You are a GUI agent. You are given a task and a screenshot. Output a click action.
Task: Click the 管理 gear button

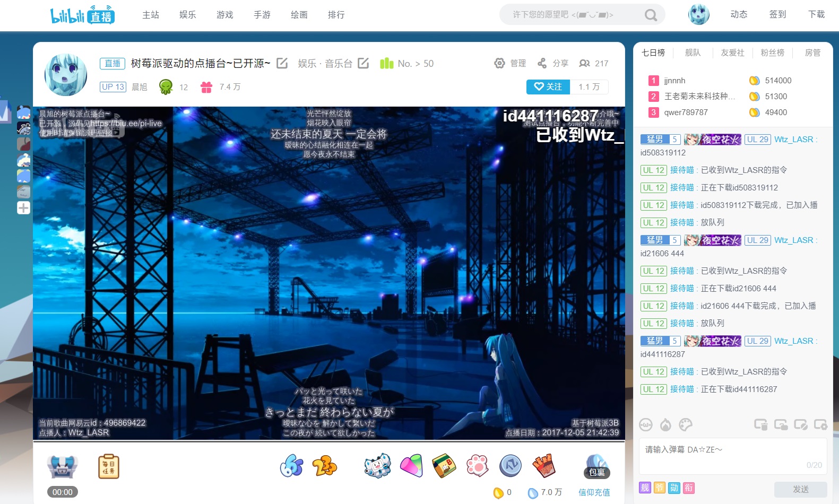(x=510, y=63)
